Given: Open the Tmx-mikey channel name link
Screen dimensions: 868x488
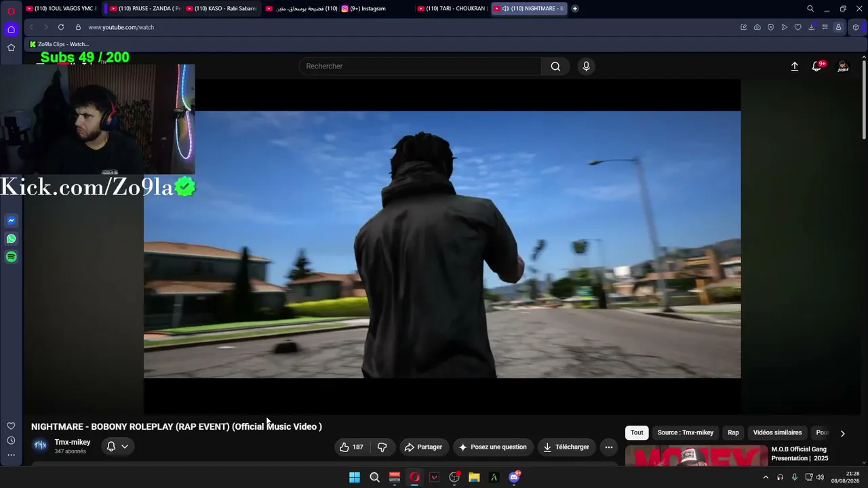Looking at the screenshot, I should coord(73,443).
